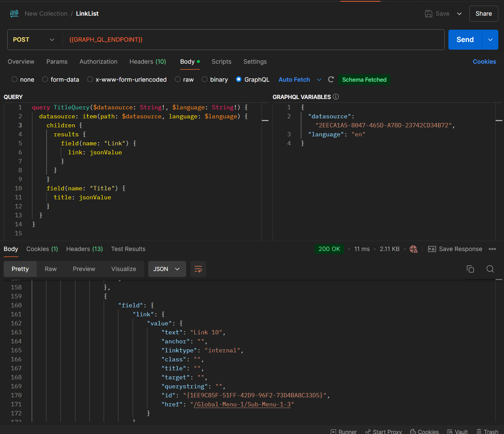Click the "Link 10" text value

[x=206, y=332]
